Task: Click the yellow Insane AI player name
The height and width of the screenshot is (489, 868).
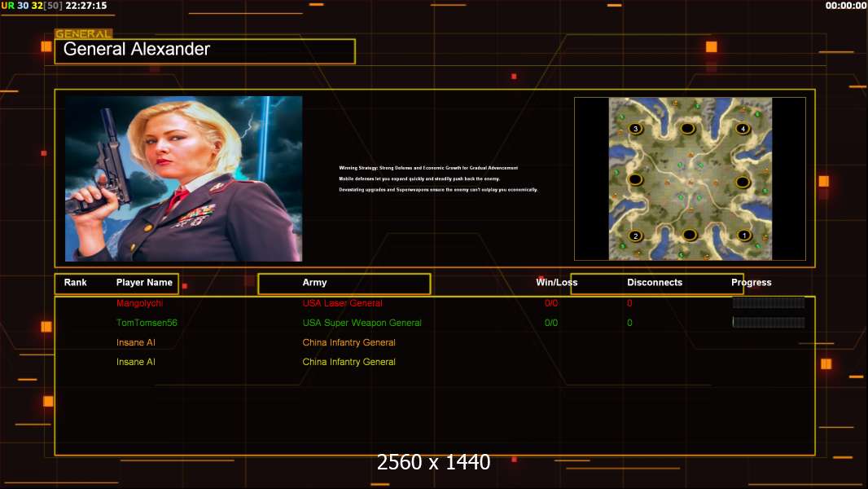Action: pos(136,362)
